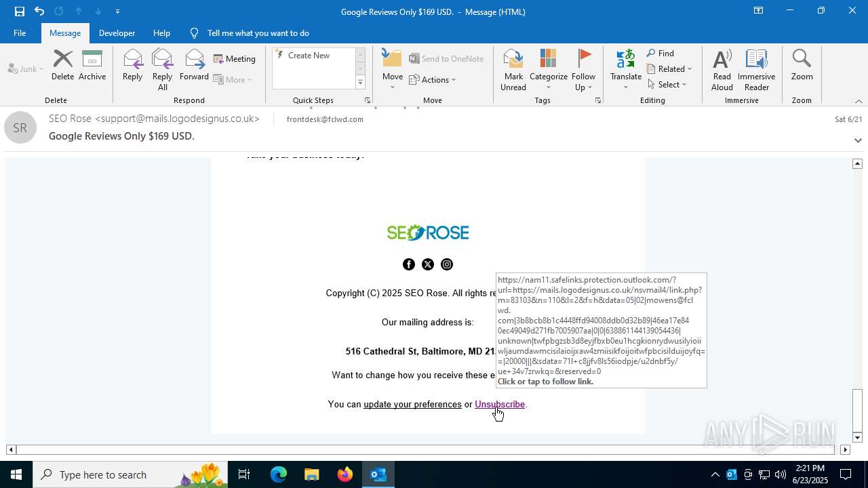The width and height of the screenshot is (868, 488).
Task: Choose Reply All
Action: click(x=162, y=70)
